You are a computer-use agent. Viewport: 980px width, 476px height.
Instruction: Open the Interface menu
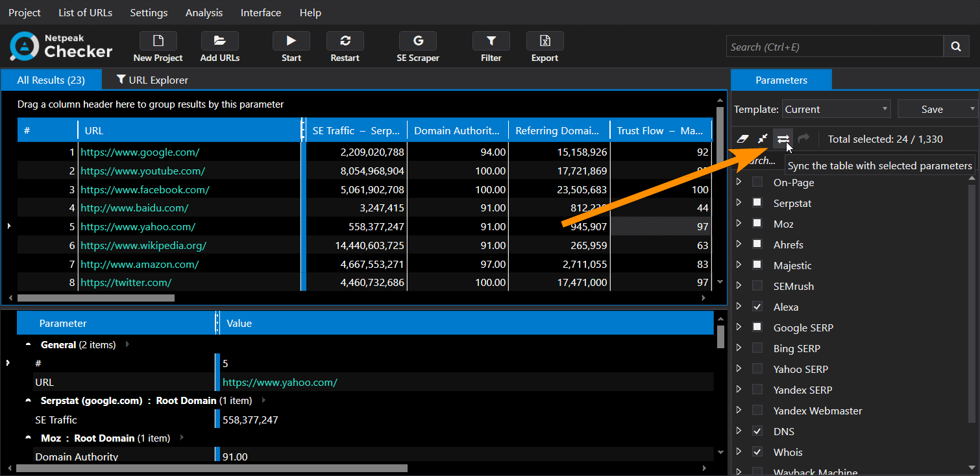click(x=261, y=12)
